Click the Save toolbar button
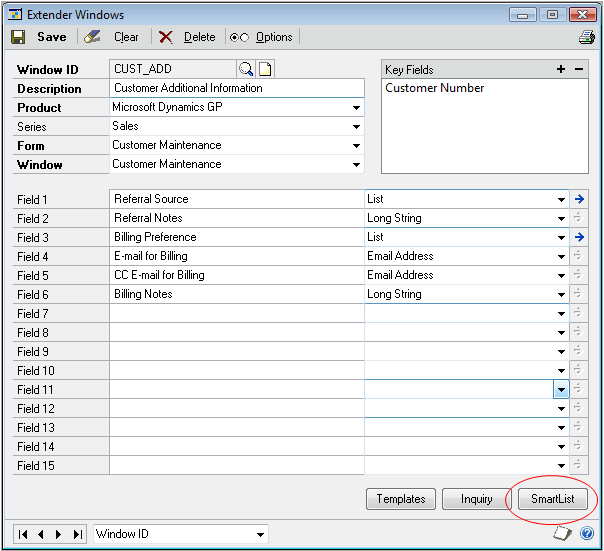604x551 pixels. 39,37
